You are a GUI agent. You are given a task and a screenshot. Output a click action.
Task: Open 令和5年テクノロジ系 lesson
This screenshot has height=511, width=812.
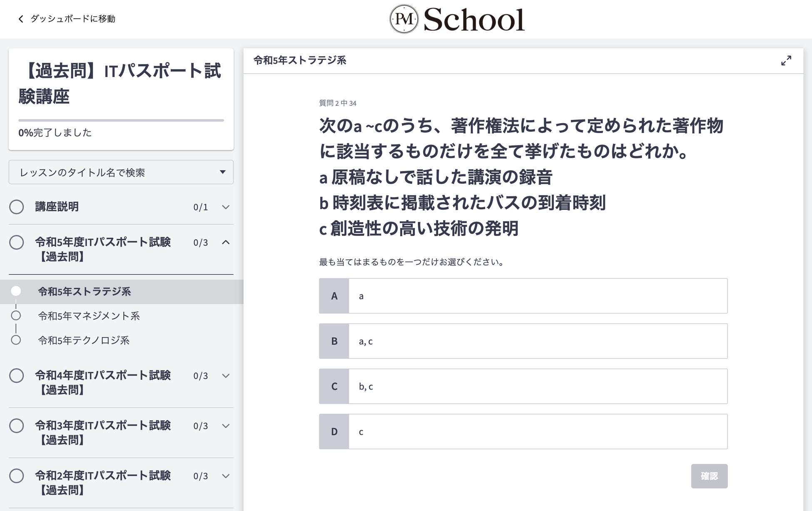click(x=84, y=340)
